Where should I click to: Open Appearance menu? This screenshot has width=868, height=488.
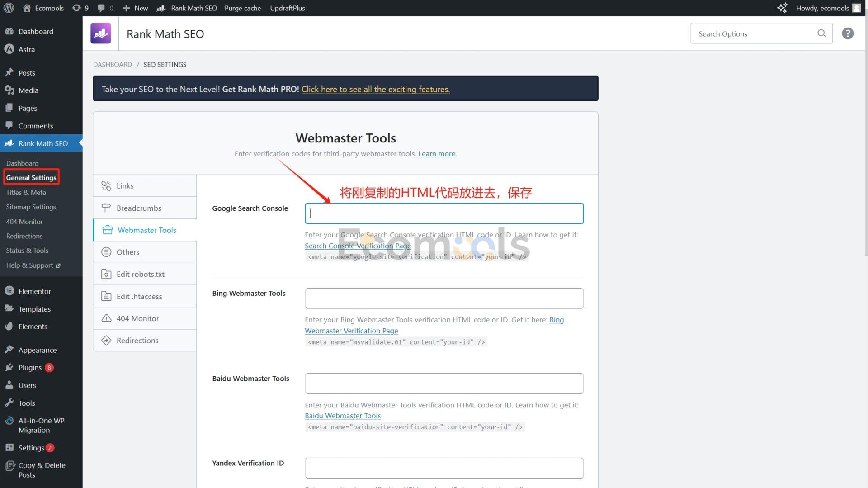click(x=41, y=350)
